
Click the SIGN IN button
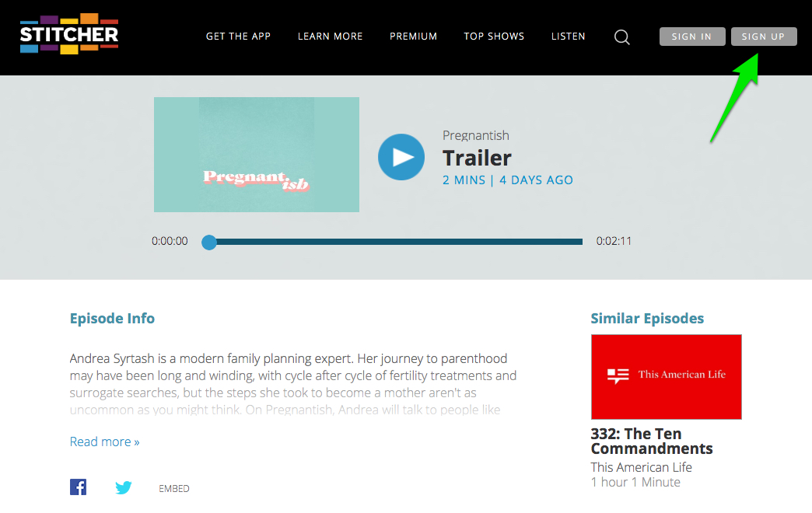(x=692, y=37)
